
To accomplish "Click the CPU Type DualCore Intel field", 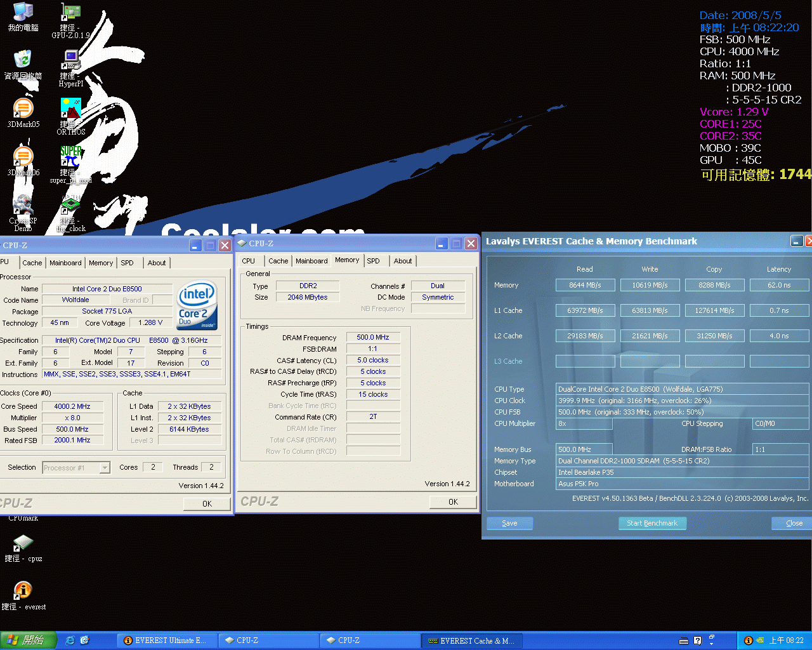I will point(682,389).
